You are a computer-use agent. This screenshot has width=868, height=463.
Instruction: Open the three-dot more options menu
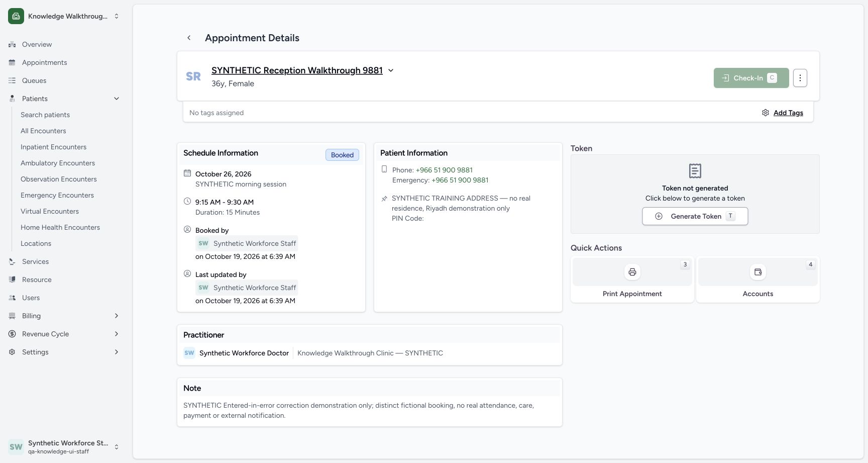(800, 78)
